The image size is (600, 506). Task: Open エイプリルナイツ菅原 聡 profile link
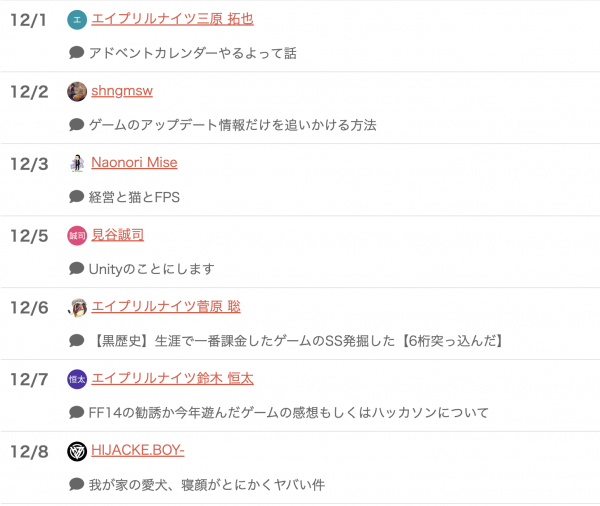166,307
